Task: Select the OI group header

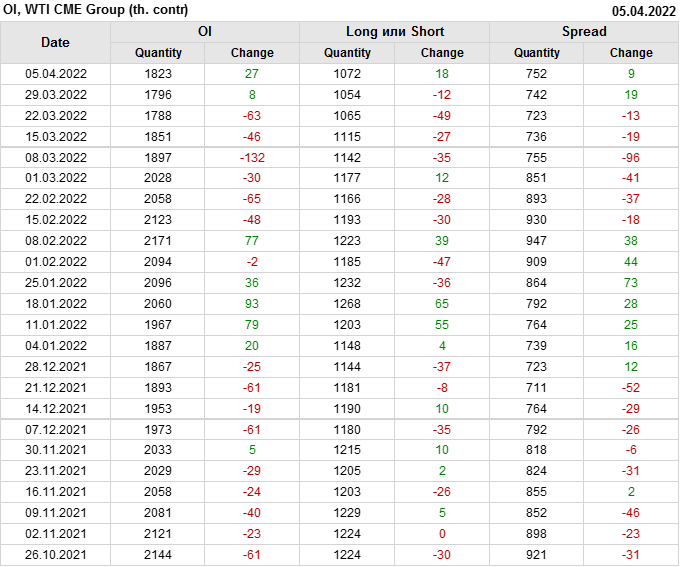Action: click(x=205, y=31)
